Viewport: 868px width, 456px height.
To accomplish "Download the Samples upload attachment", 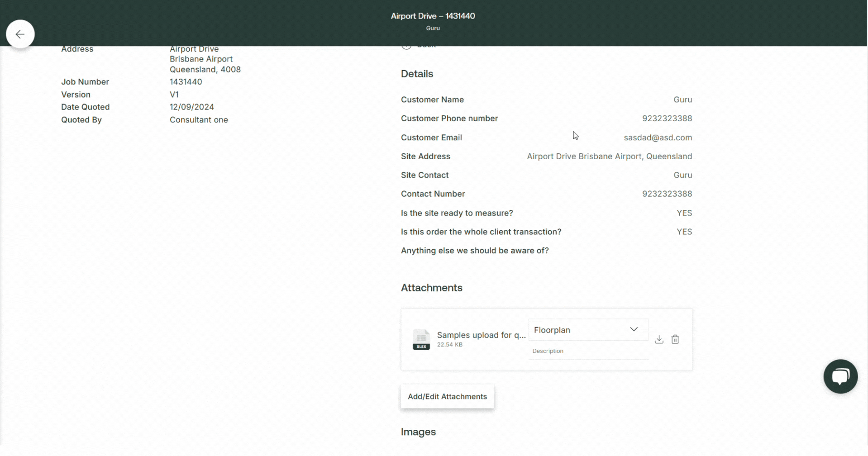I will point(658,340).
